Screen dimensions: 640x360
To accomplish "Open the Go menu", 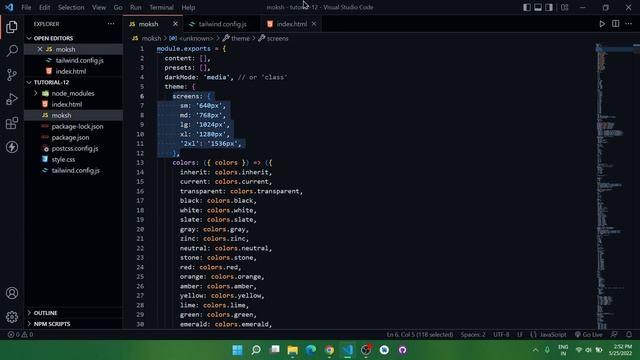I will (x=118, y=7).
